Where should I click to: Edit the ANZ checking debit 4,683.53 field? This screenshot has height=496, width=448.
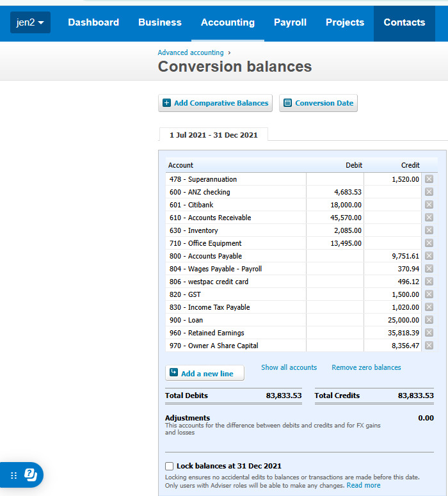[x=335, y=192]
